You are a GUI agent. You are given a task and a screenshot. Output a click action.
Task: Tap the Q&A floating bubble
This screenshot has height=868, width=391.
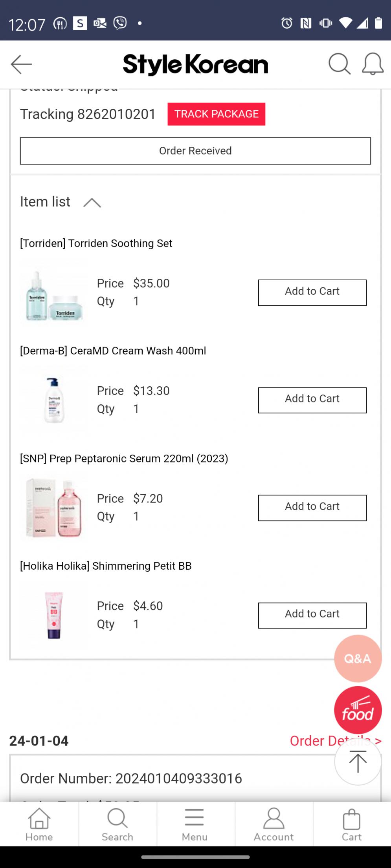point(358,658)
